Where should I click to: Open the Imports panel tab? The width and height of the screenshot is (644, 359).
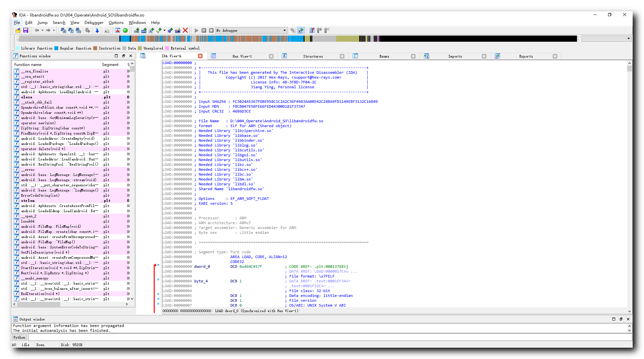tap(455, 56)
